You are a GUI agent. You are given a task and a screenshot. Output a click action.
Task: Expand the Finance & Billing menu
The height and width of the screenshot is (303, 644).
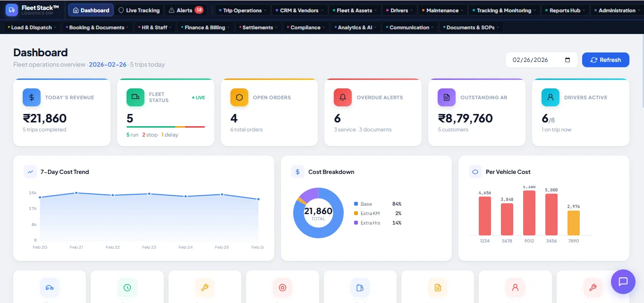[x=205, y=27]
